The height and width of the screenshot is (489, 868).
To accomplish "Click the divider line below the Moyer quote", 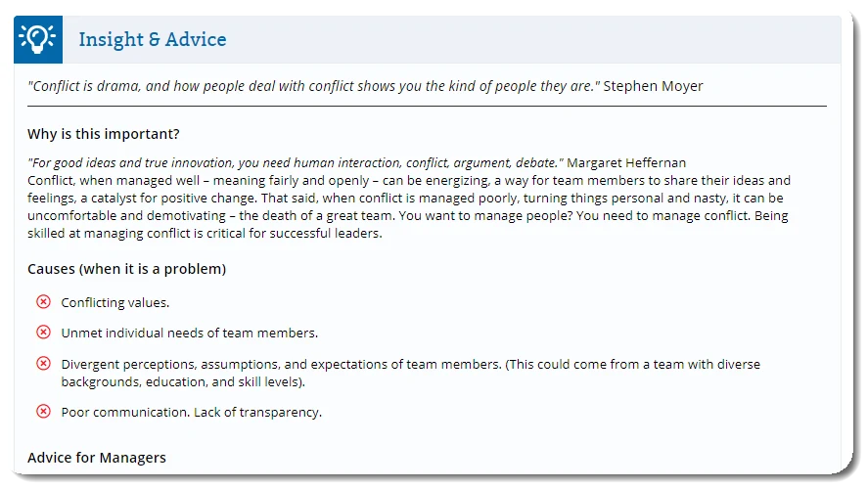I will pos(427,105).
